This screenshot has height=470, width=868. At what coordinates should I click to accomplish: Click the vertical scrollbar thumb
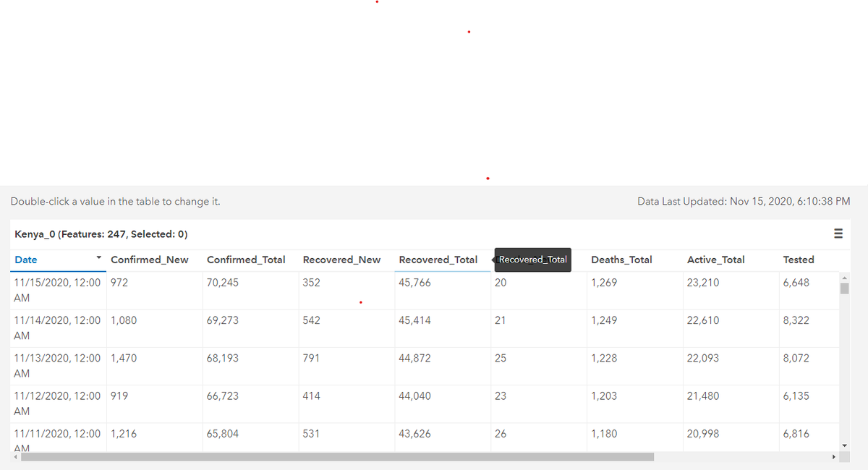point(843,289)
